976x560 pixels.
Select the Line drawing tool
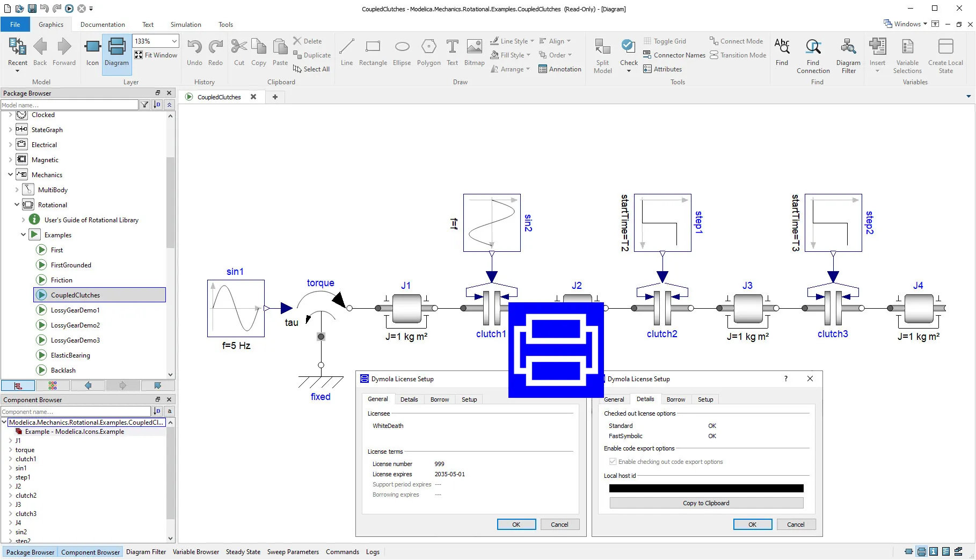pos(347,52)
